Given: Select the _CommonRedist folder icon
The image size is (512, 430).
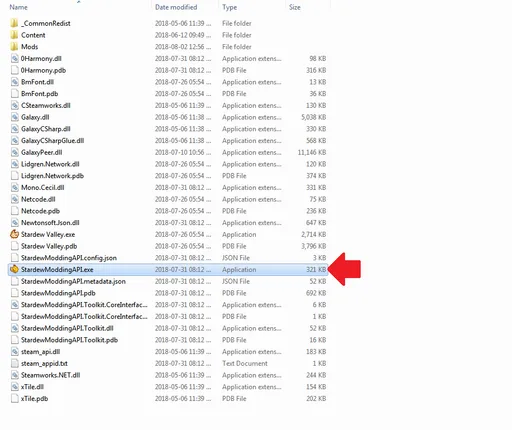Looking at the screenshot, I should [14, 23].
